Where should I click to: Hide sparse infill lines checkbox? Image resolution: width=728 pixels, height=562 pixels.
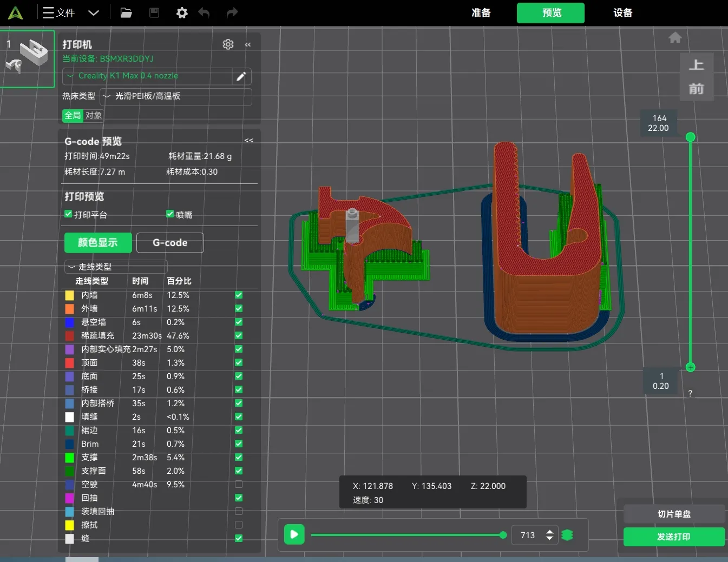point(239,336)
